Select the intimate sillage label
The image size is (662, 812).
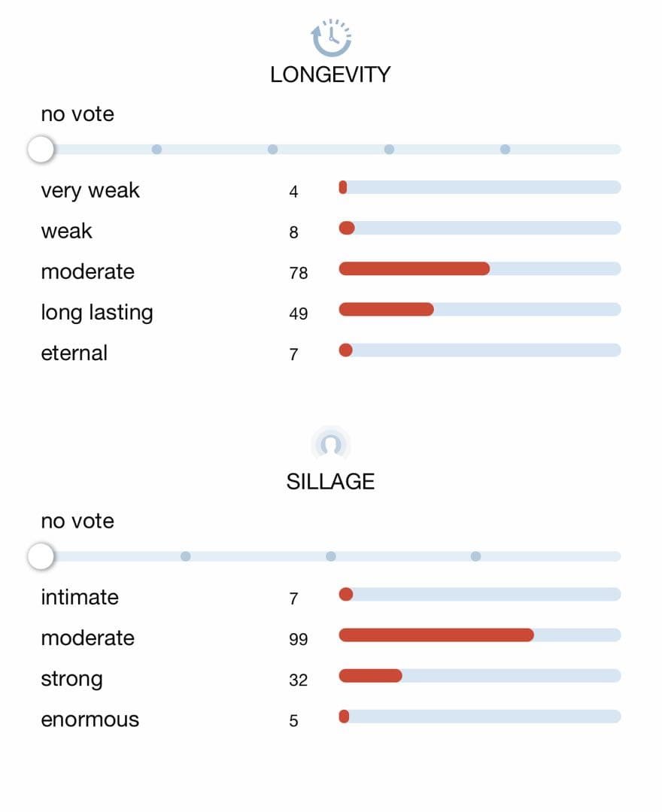[80, 597]
